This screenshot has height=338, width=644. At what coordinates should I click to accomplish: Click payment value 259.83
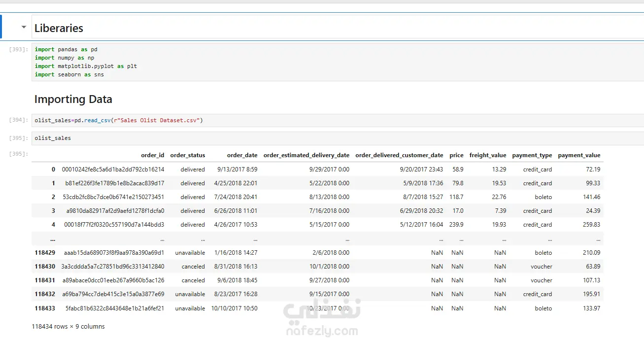point(591,225)
